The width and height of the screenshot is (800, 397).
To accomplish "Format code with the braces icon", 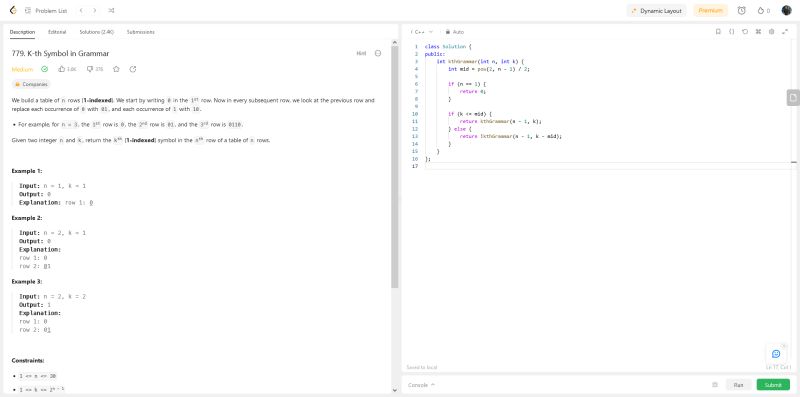I will point(731,32).
